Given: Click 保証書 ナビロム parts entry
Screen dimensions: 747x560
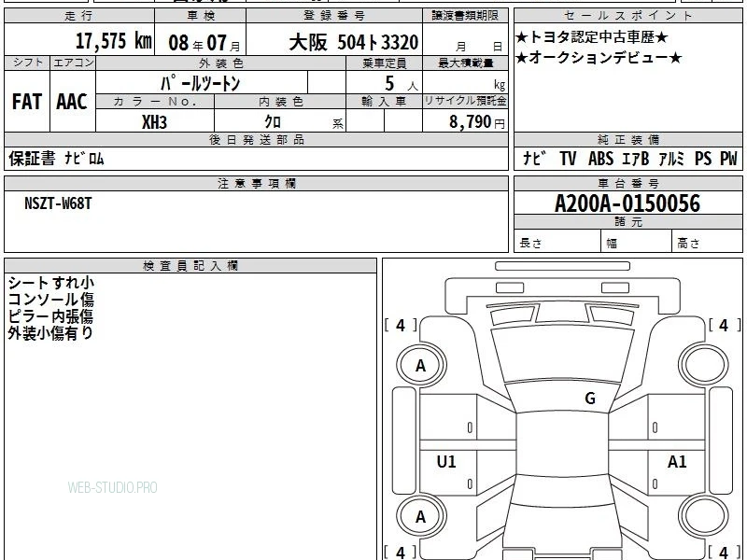Looking at the screenshot, I should 56,159.
